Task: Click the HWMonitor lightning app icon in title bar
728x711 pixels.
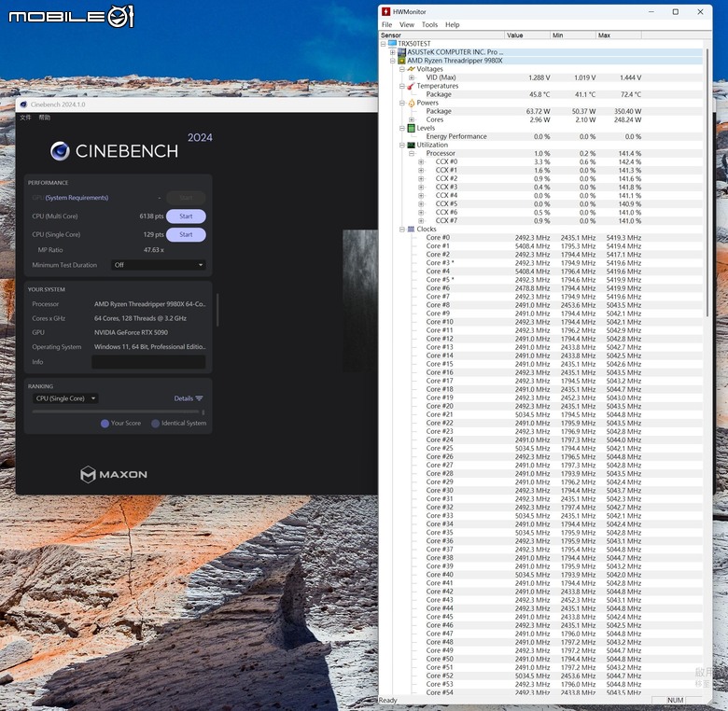Action: pos(385,11)
